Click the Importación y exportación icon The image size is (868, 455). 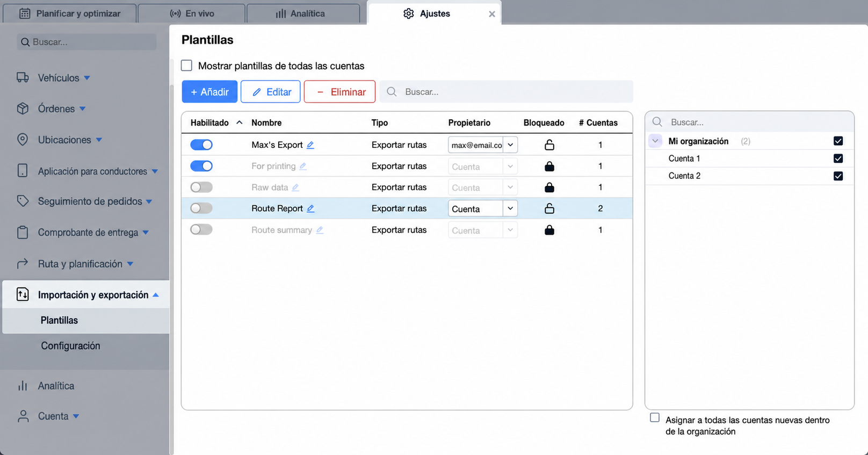pos(23,294)
